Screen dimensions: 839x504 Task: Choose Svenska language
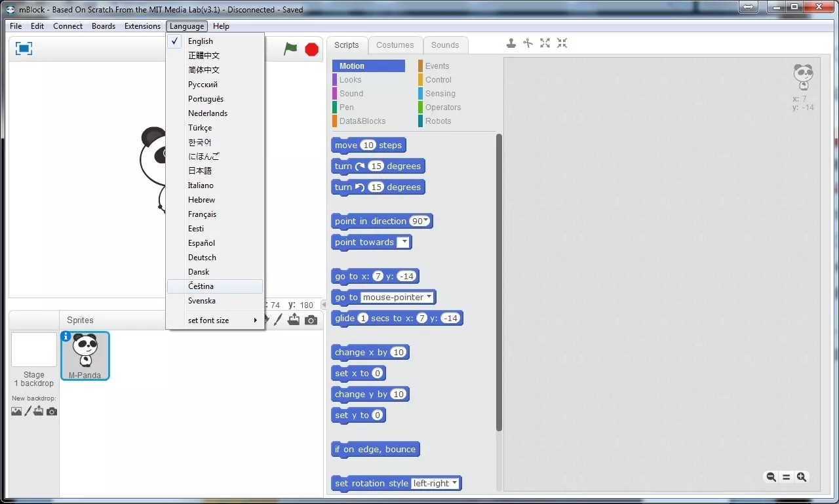tap(216, 301)
